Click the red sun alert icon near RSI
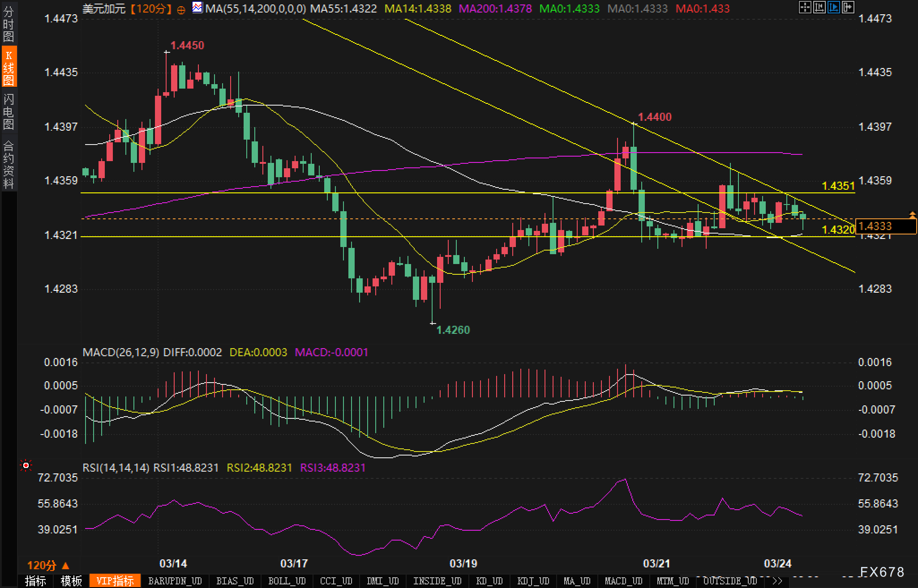 pyautogui.click(x=26, y=466)
